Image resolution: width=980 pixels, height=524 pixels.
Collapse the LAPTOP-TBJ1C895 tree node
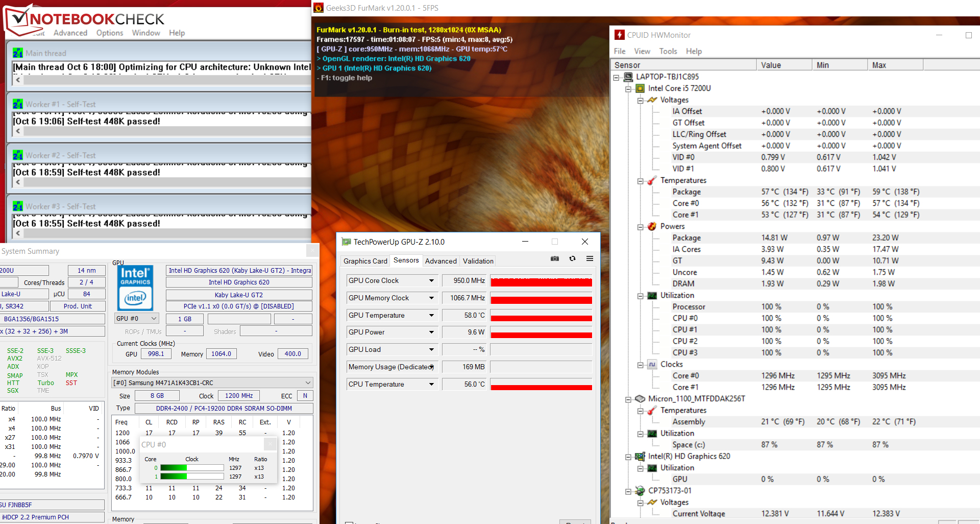[616, 78]
